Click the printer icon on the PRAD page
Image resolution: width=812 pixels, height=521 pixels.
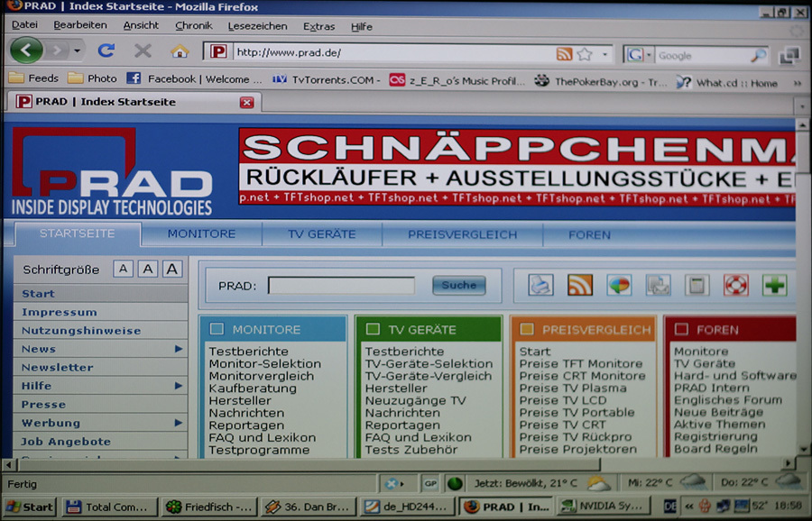click(x=540, y=285)
